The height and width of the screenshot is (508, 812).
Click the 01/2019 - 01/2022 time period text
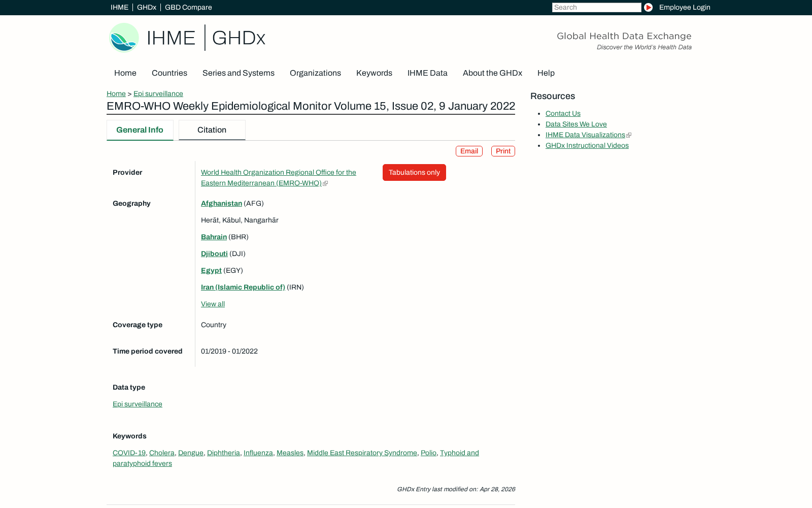click(x=229, y=351)
